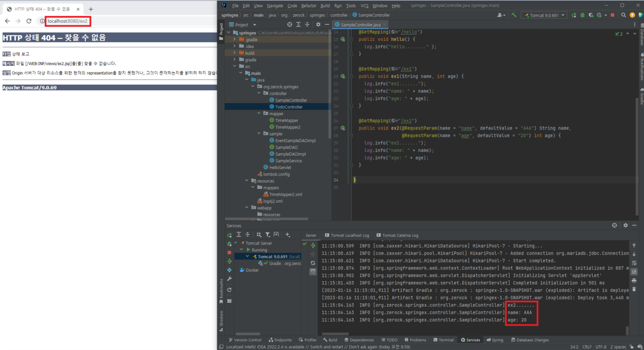Screen dimensions: 644x350
Task: Open the Project panel gear settings
Action: point(318,24)
